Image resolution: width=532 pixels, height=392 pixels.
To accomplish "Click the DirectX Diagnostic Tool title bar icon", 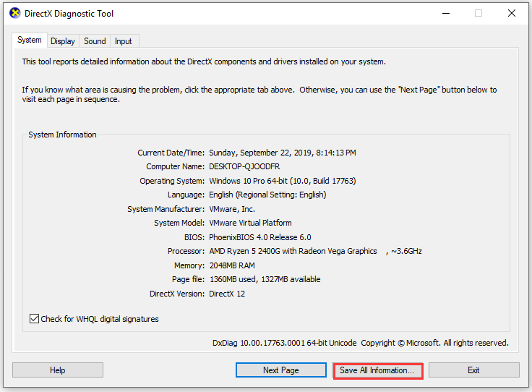I will [x=14, y=13].
